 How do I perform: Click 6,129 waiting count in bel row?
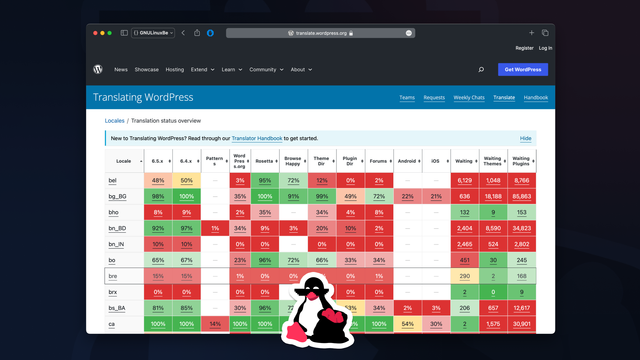pyautogui.click(x=464, y=180)
